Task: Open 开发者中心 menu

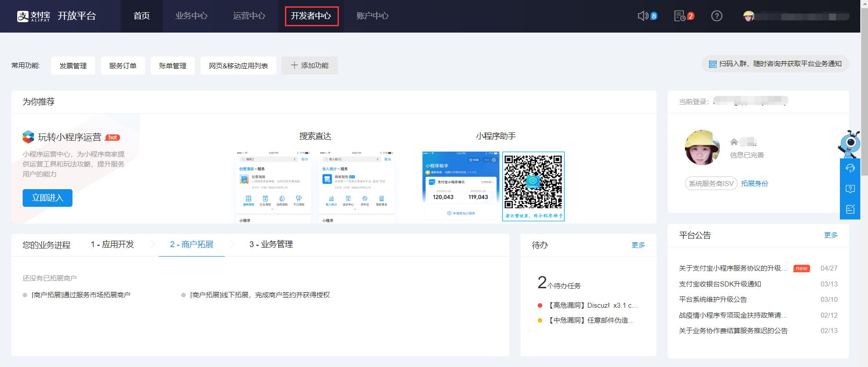Action: tap(311, 16)
